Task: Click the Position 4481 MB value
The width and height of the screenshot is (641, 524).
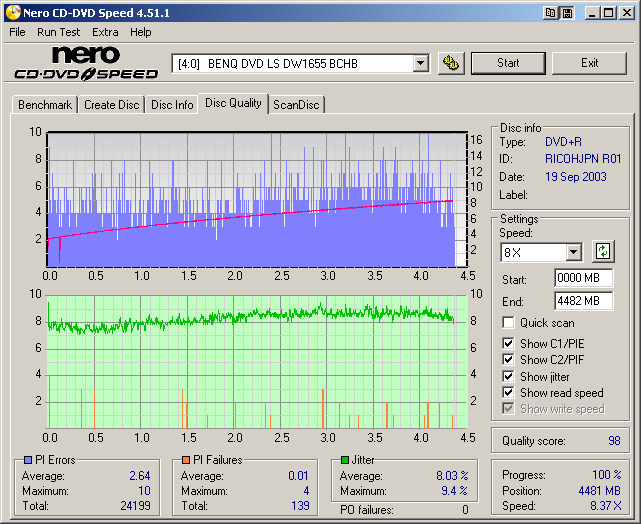Action: (x=599, y=490)
